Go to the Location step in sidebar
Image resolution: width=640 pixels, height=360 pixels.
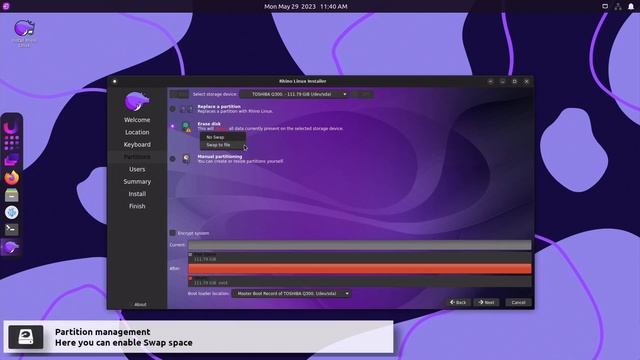pyautogui.click(x=137, y=132)
